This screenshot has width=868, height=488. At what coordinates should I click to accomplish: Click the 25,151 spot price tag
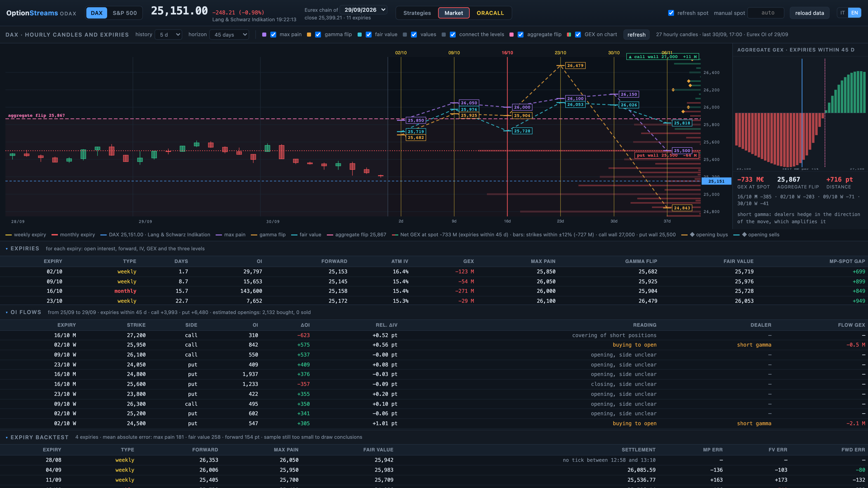[716, 181]
